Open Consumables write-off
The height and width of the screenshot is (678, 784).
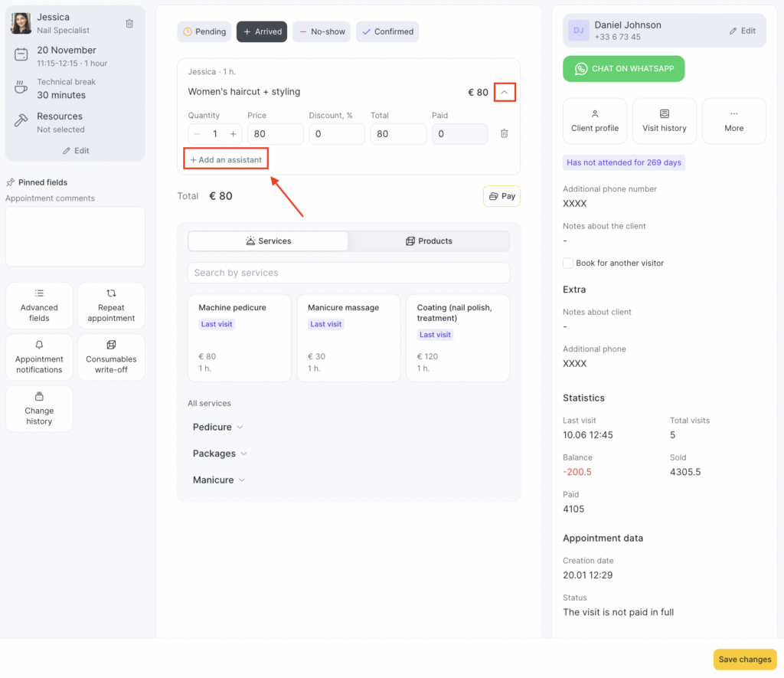pos(111,357)
